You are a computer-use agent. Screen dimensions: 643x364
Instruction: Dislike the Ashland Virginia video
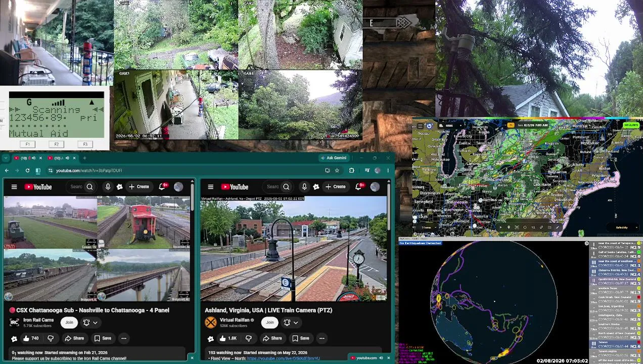click(249, 338)
